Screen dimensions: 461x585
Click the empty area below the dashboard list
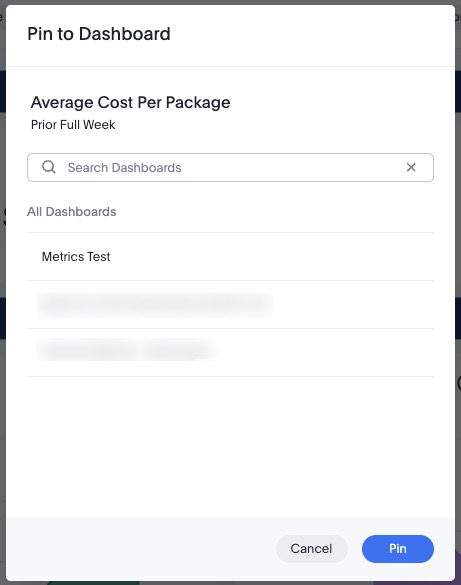click(x=230, y=447)
